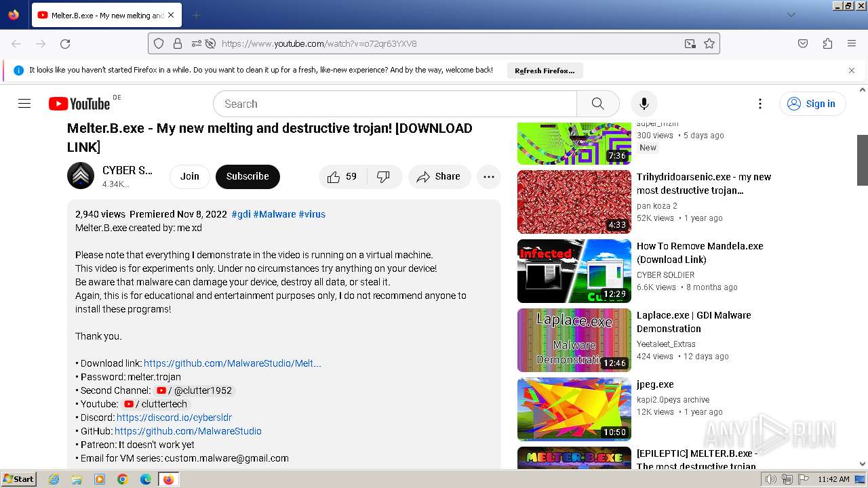
Task: Click the email custom.malware@gmail.com text
Action: (x=226, y=458)
